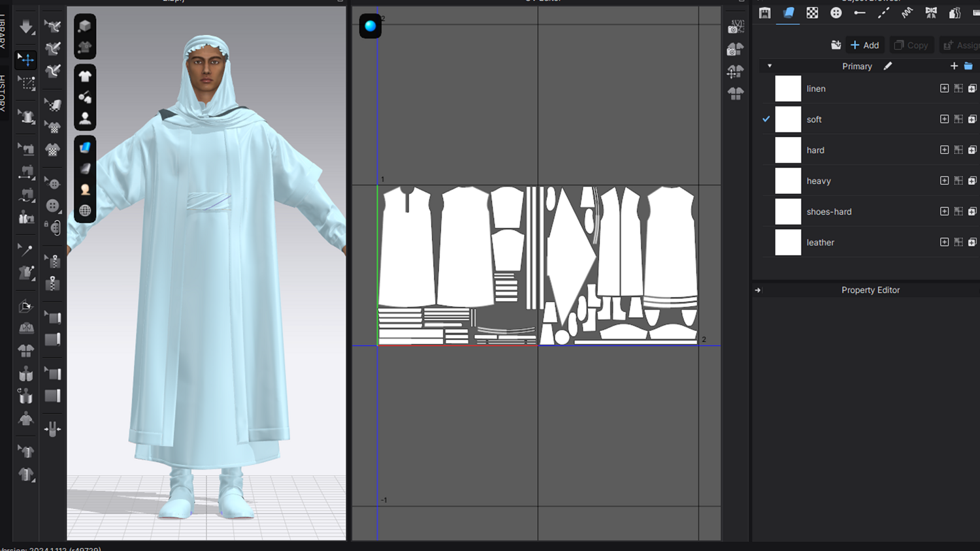Viewport: 980px width, 551px height.
Task: Expand the Property Editor arrow
Action: pyautogui.click(x=758, y=290)
